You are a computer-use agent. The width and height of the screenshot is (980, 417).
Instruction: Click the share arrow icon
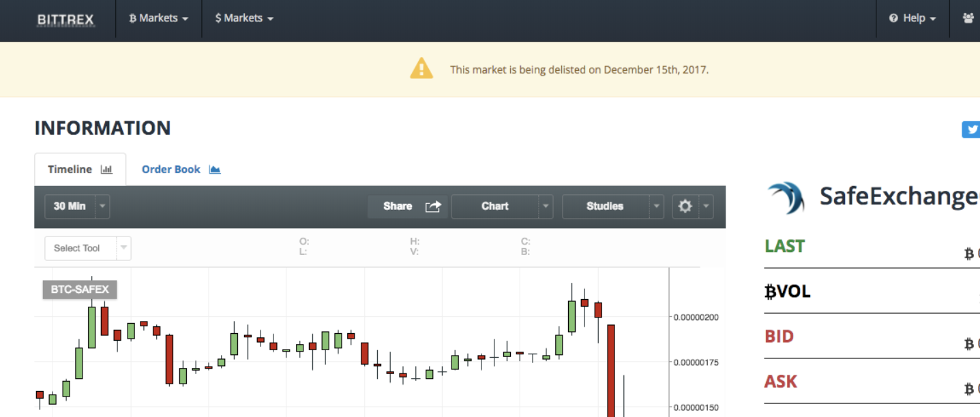point(433,206)
